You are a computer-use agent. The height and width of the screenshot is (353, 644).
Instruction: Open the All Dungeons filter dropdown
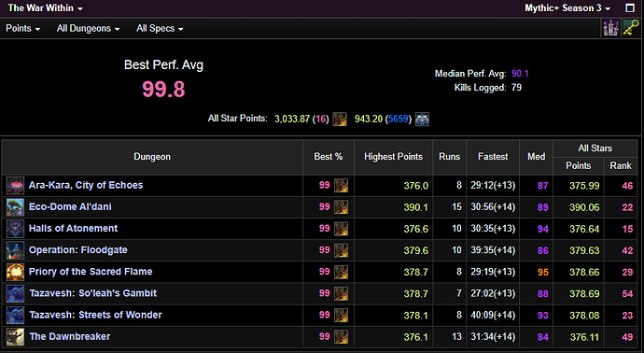[x=89, y=28]
